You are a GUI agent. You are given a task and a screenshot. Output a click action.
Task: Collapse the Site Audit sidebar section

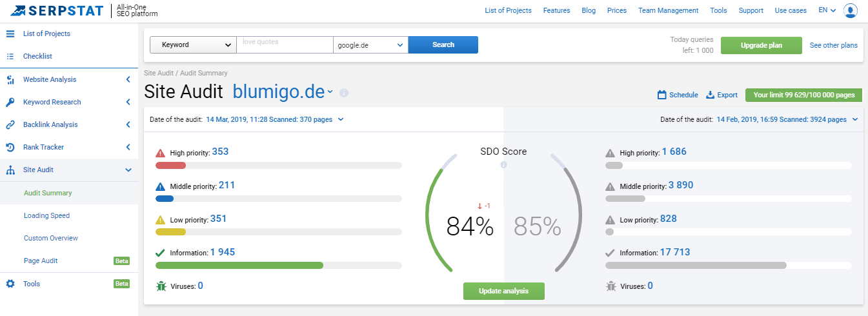pyautogui.click(x=128, y=170)
